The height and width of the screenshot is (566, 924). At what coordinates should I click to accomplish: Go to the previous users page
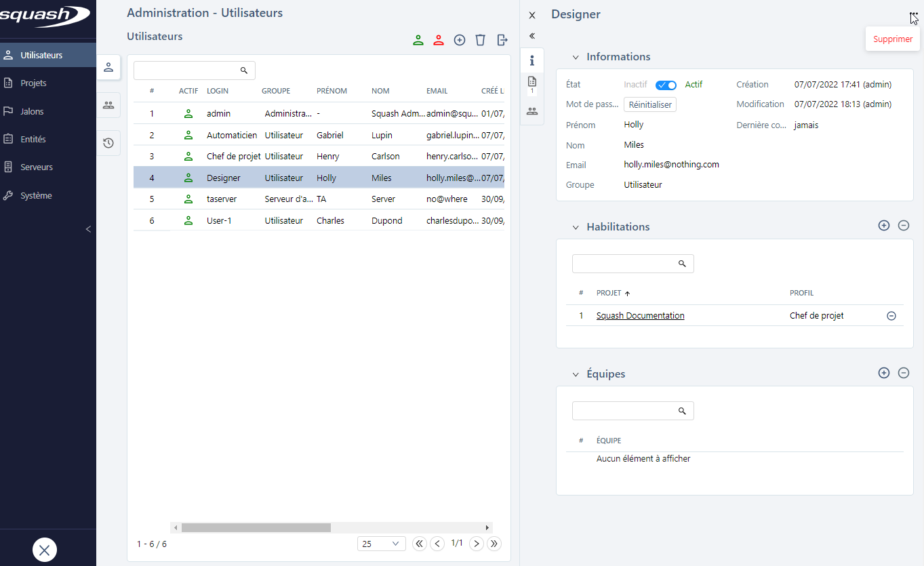click(438, 544)
